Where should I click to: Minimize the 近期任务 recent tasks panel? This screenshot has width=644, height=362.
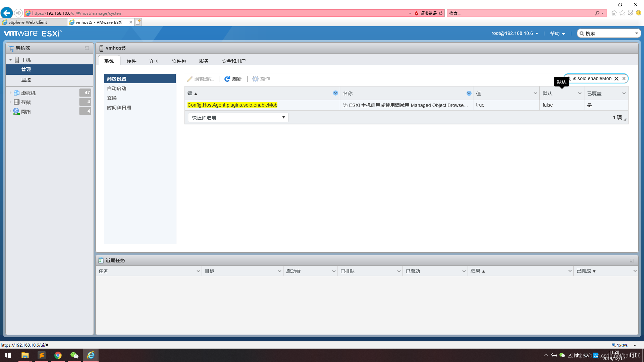coord(632,260)
